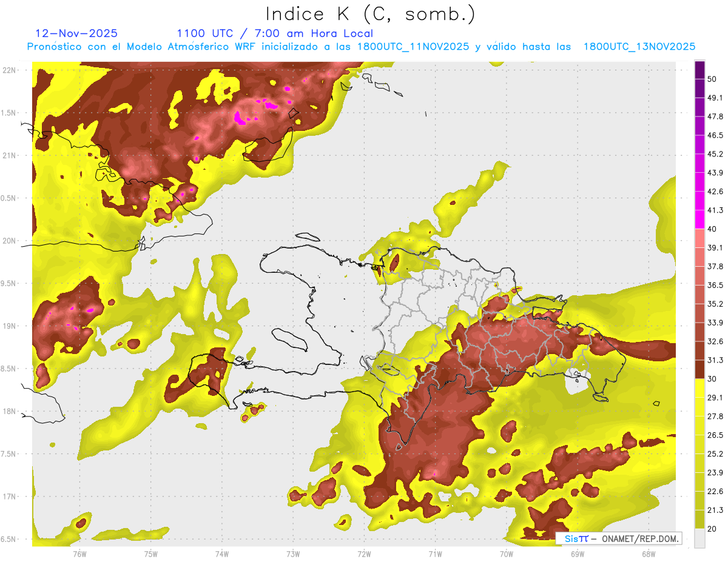Screen dimensions: 728x562
Task: Click the colorbar label '43.9'
Action: click(715, 173)
